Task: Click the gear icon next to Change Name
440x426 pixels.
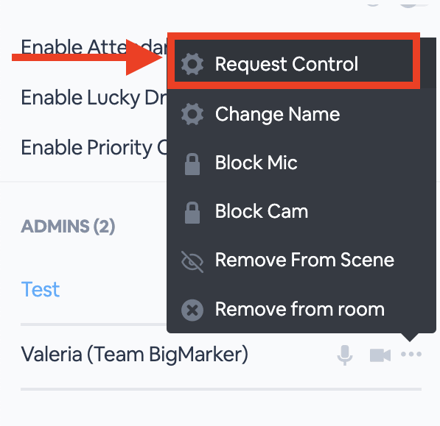Action: 192,114
